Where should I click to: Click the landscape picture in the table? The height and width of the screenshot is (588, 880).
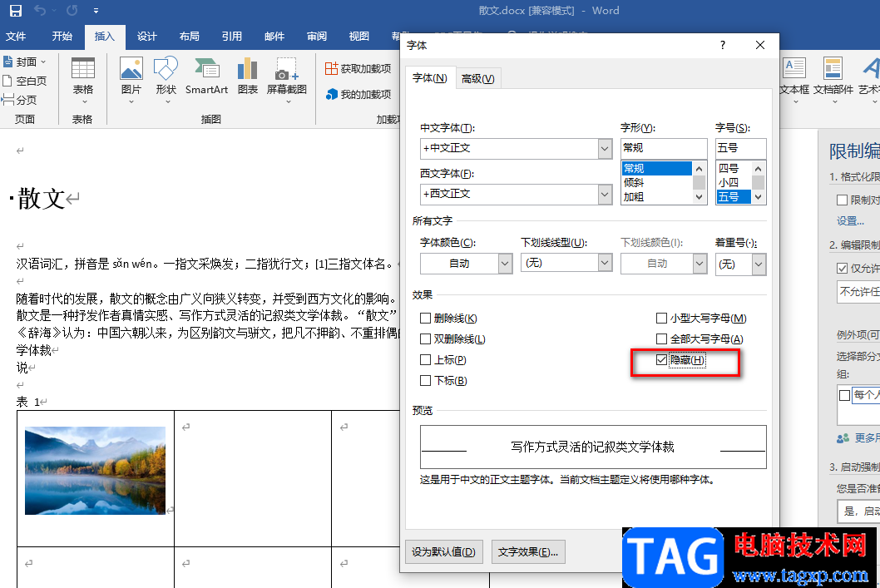click(x=96, y=471)
